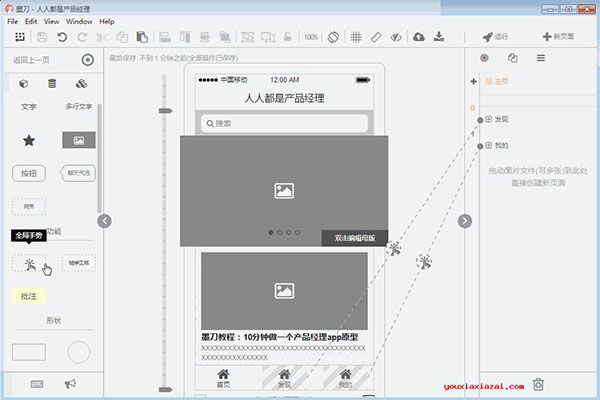Run the prototype with rocket button
The height and width of the screenshot is (400, 600).
coord(495,37)
